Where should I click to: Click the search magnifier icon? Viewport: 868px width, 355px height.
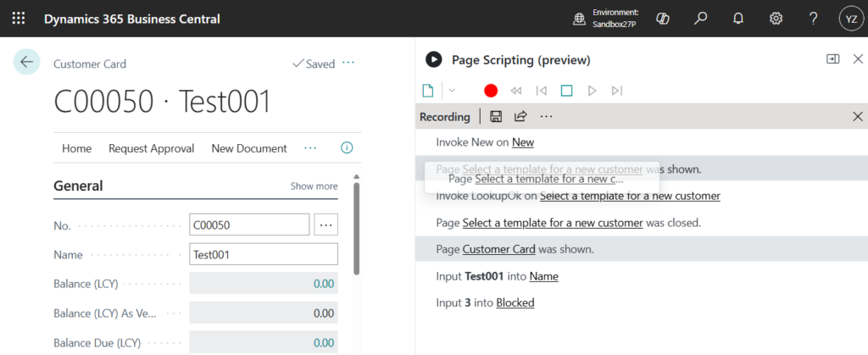coord(701,19)
